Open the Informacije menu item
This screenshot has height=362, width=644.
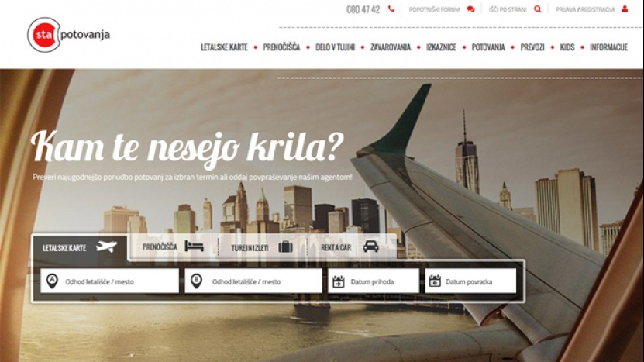(608, 47)
